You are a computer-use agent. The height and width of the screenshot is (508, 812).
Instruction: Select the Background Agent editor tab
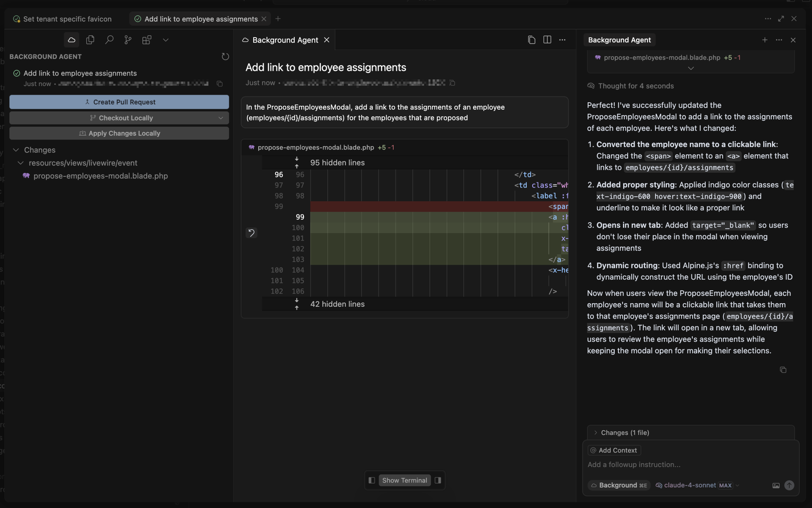(285, 40)
